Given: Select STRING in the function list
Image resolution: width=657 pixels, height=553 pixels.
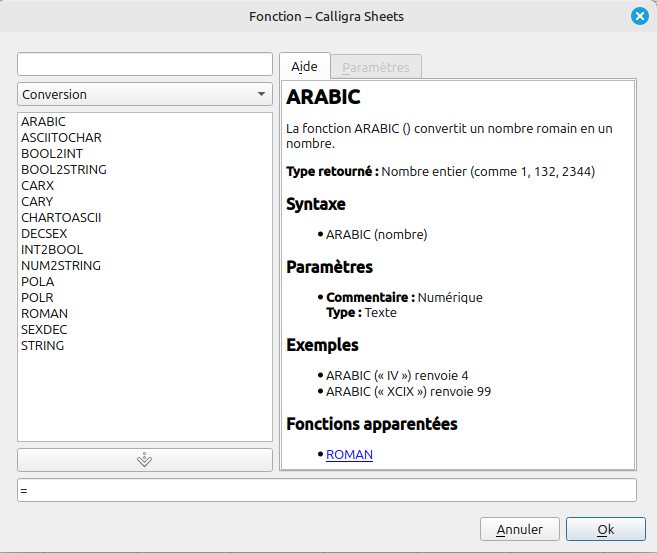Looking at the screenshot, I should [145, 346].
